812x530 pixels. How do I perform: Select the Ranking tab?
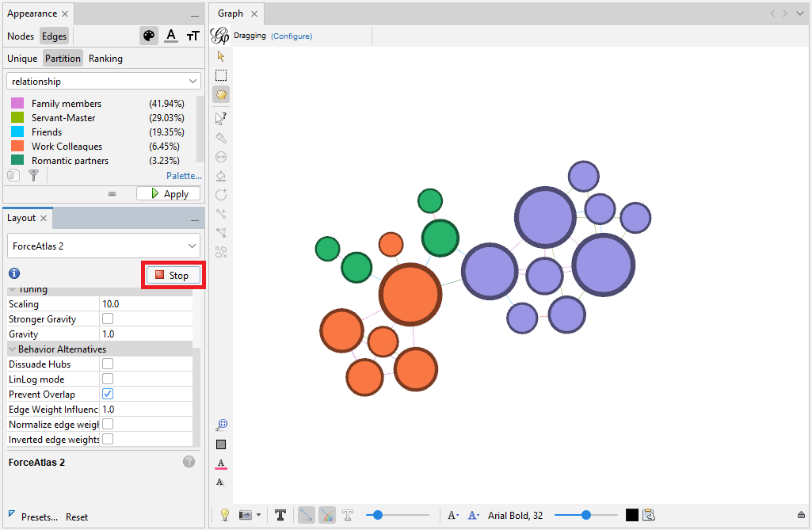(105, 58)
